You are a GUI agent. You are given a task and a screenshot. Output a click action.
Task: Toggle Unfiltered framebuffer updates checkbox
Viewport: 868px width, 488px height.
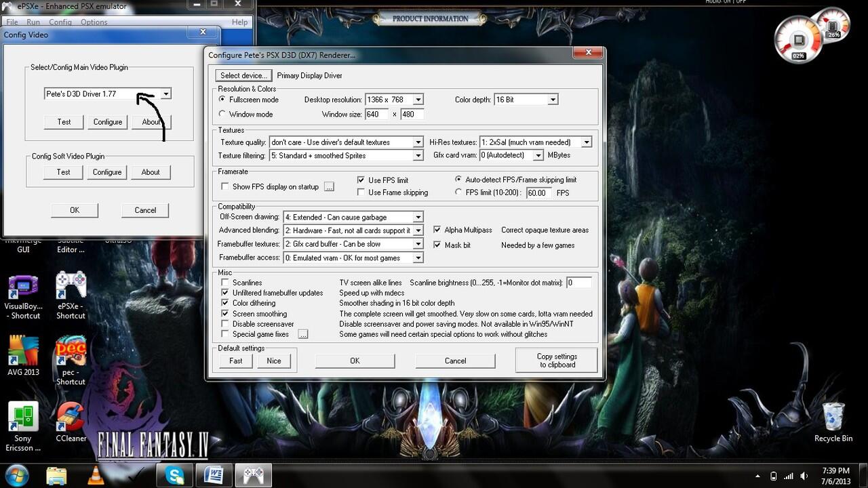click(x=226, y=293)
